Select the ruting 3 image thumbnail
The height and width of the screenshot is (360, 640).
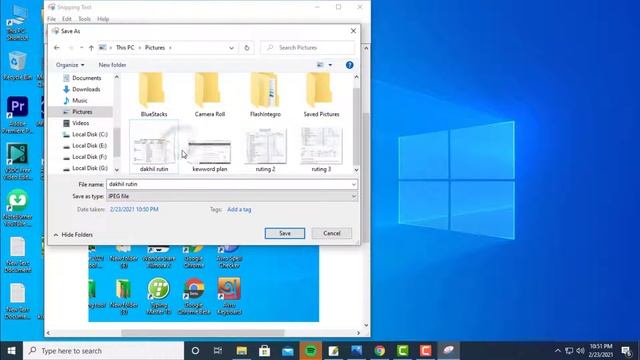321,150
